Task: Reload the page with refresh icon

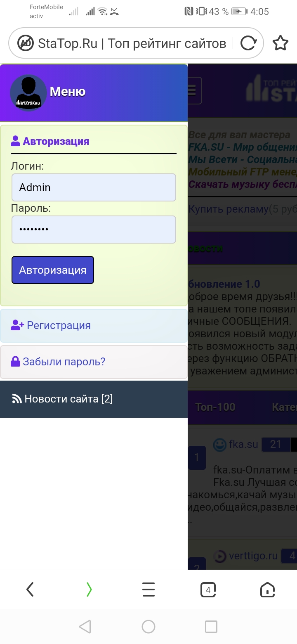Action: (x=248, y=43)
